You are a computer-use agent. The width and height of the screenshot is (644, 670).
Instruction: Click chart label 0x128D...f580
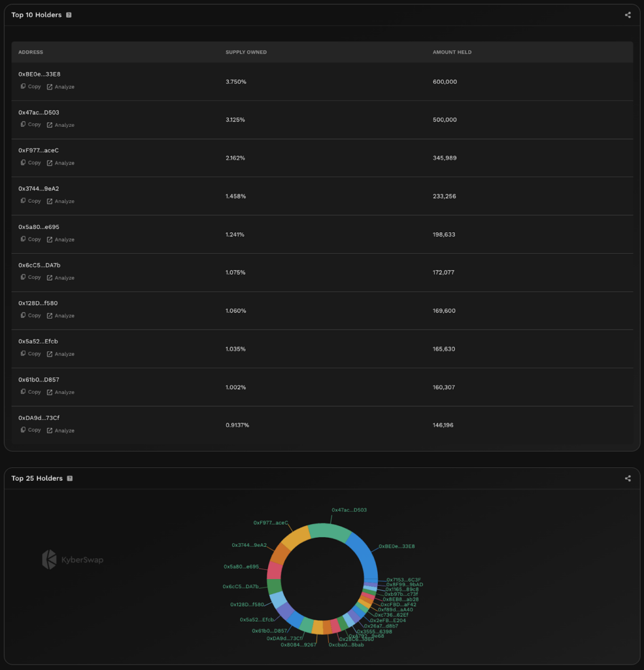(x=247, y=604)
